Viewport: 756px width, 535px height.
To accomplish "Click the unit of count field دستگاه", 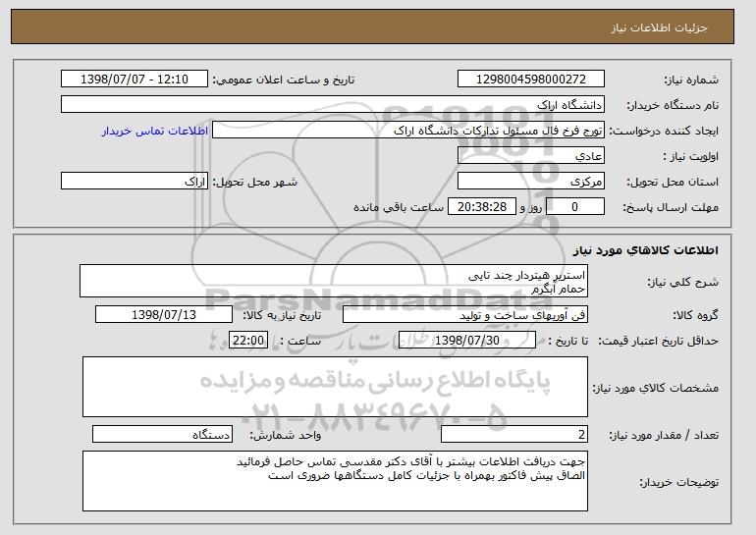I will click(162, 434).
